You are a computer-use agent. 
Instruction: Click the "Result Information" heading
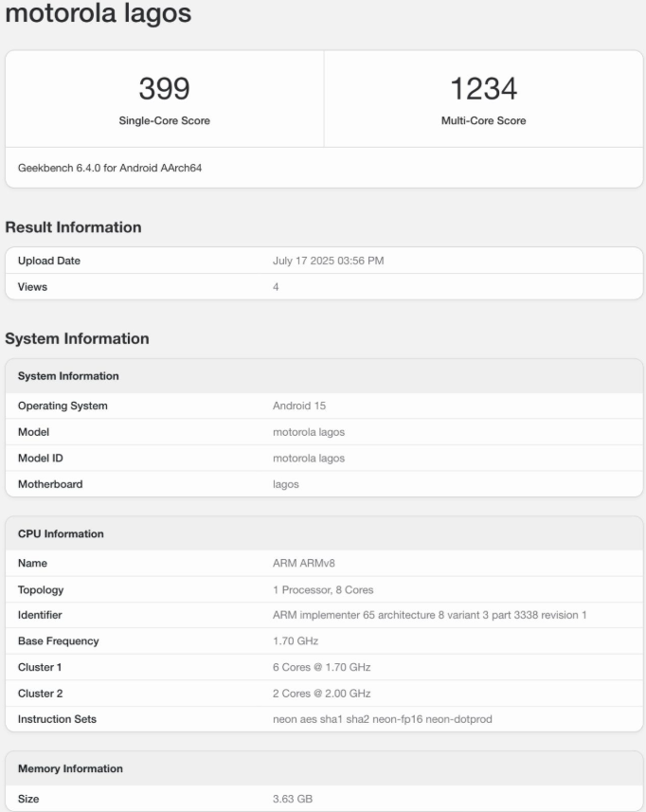pos(74,227)
